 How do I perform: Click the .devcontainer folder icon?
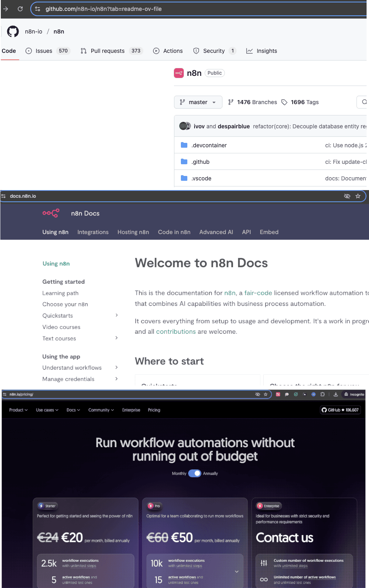(x=184, y=145)
